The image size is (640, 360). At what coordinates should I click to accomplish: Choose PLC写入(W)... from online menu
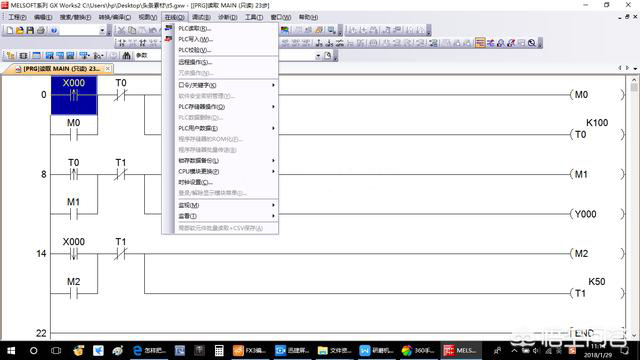(x=220, y=39)
